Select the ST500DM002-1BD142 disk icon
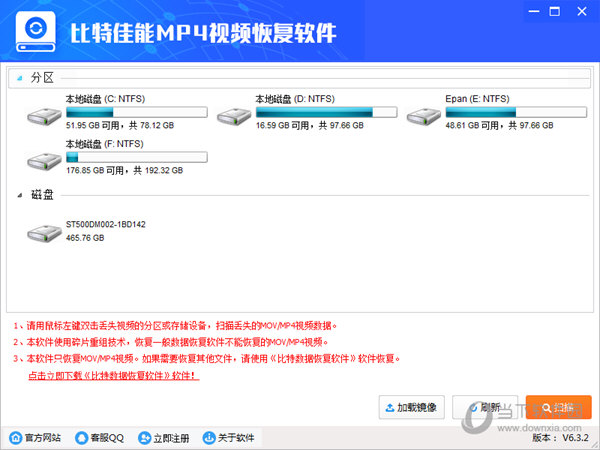600x450 pixels. (x=44, y=233)
